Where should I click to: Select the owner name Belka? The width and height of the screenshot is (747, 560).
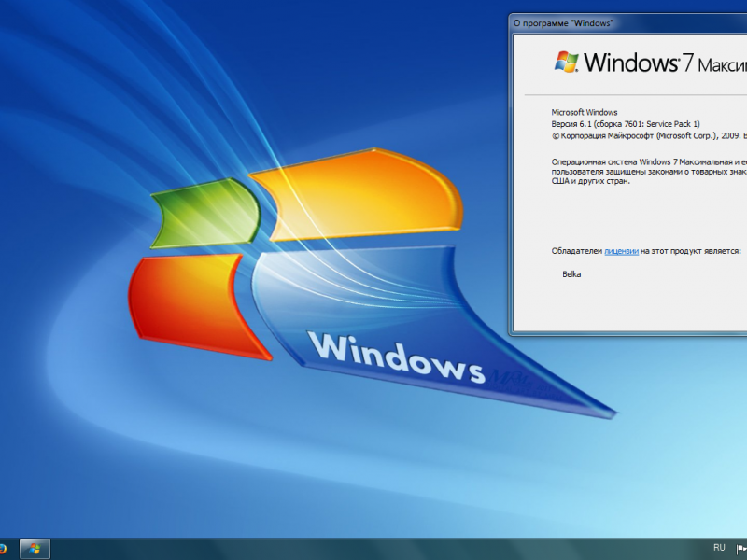[571, 274]
